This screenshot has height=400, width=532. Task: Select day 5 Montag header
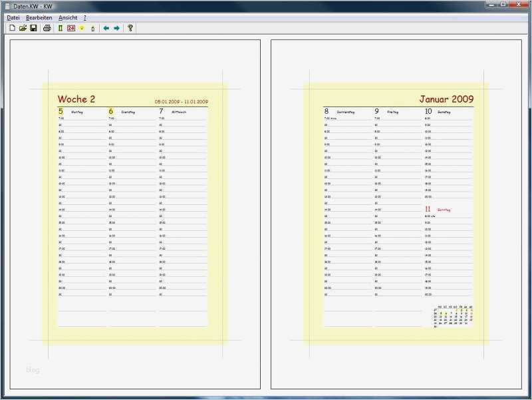pyautogui.click(x=70, y=111)
